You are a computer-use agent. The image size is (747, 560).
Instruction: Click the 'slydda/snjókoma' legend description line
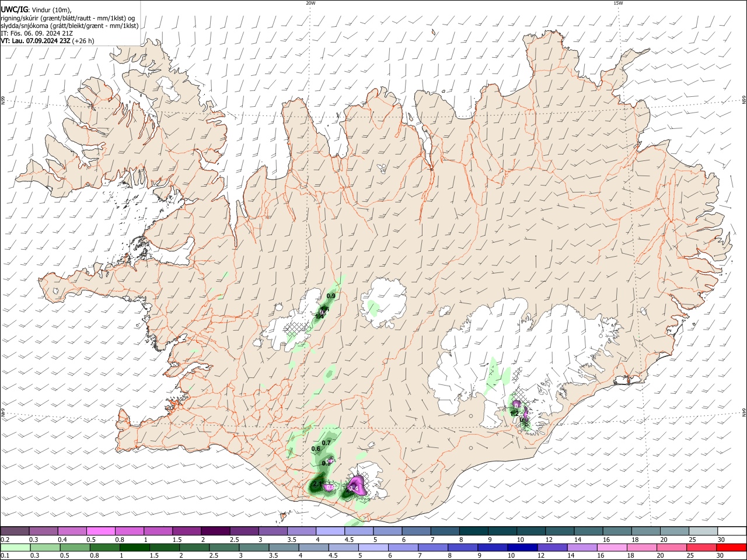coord(69,26)
